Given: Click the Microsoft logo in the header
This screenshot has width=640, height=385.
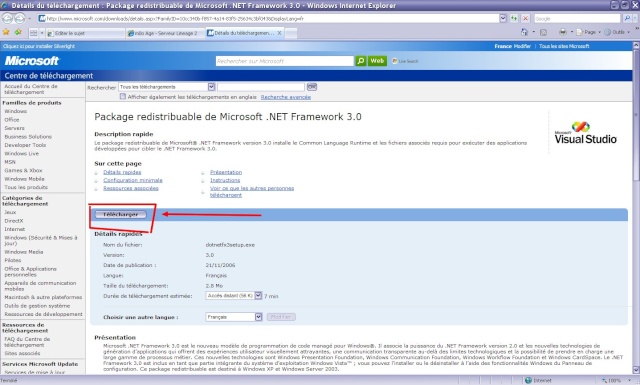Looking at the screenshot, I should click(32, 61).
